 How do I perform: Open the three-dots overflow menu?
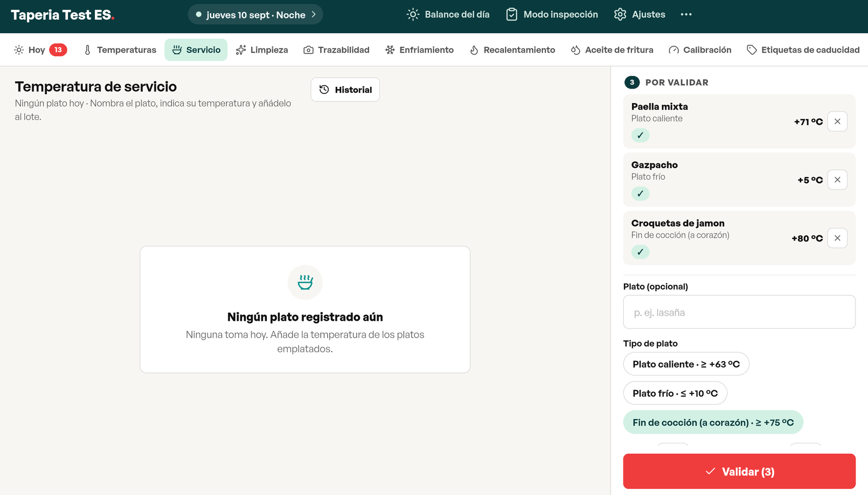click(x=686, y=15)
